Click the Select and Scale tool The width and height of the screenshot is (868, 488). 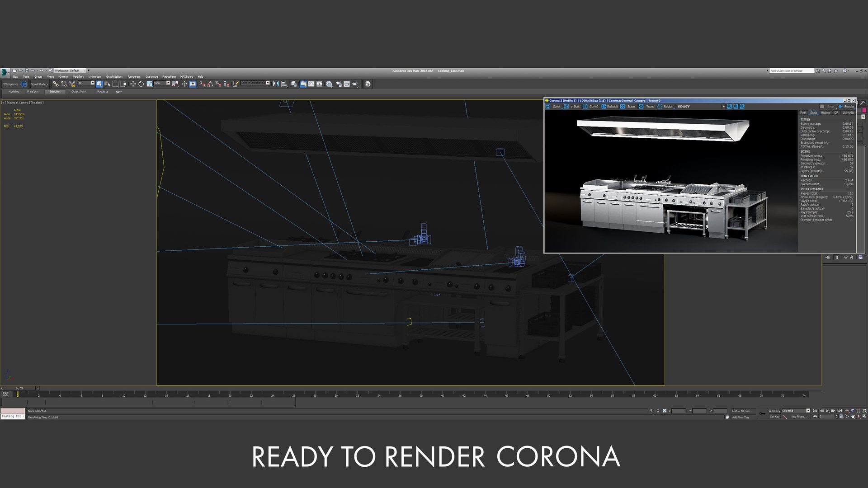[x=149, y=84]
